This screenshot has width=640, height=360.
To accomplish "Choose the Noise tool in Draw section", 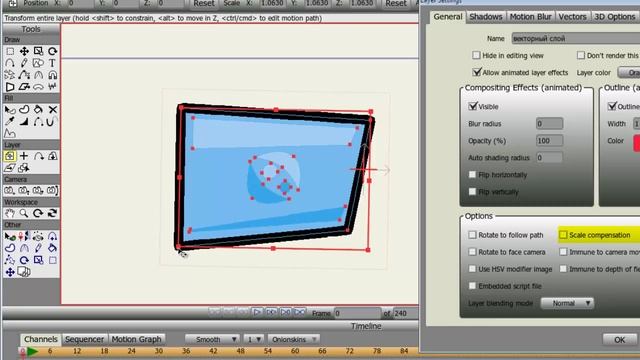I will pos(53,87).
